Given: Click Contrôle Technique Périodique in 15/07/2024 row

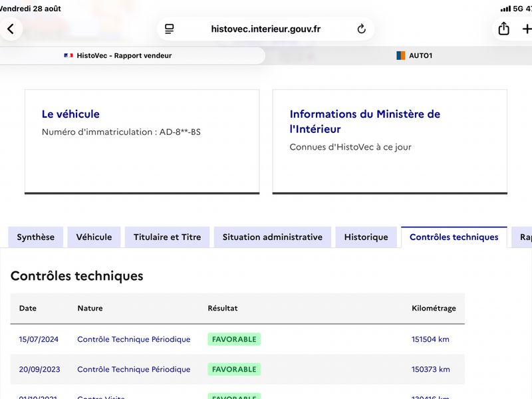Looking at the screenshot, I should point(134,339).
